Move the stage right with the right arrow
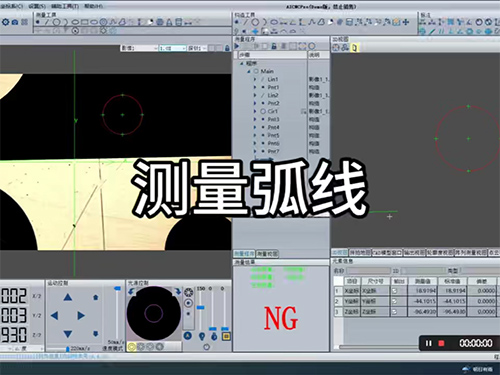The image size is (500, 375). (x=81, y=315)
